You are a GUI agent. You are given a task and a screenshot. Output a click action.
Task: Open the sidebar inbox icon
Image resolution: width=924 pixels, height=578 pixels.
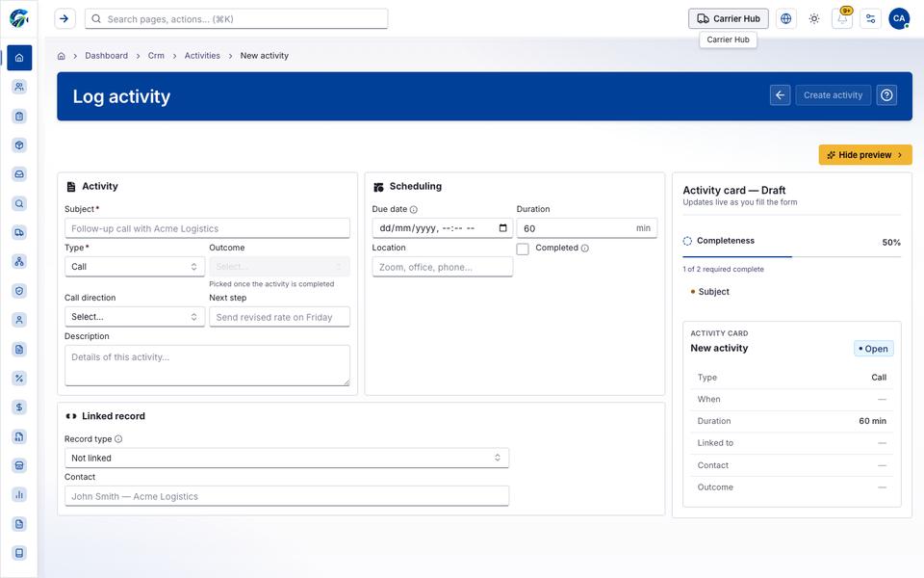click(x=19, y=174)
